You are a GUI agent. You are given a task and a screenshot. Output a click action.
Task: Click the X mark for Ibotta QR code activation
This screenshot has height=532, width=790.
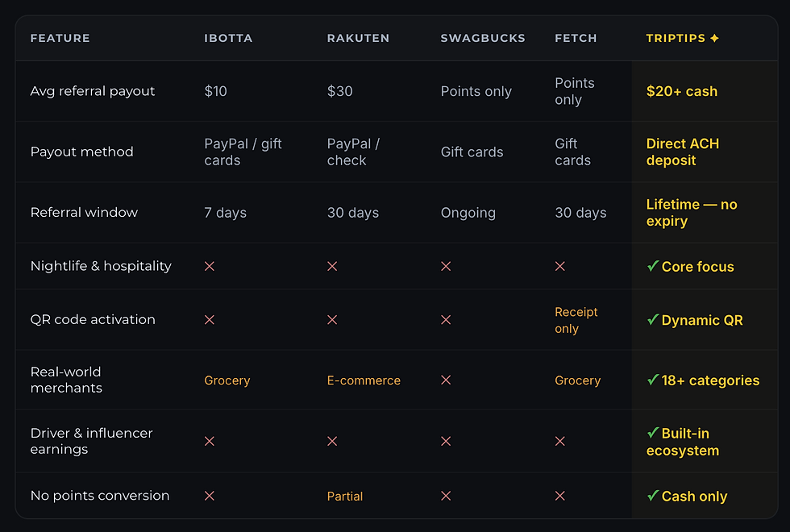click(x=210, y=319)
